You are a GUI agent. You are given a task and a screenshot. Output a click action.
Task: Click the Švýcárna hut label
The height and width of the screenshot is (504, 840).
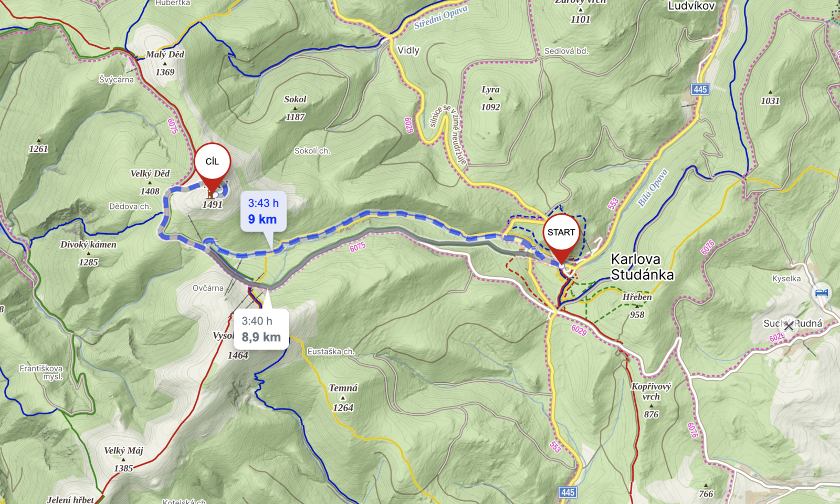click(117, 80)
